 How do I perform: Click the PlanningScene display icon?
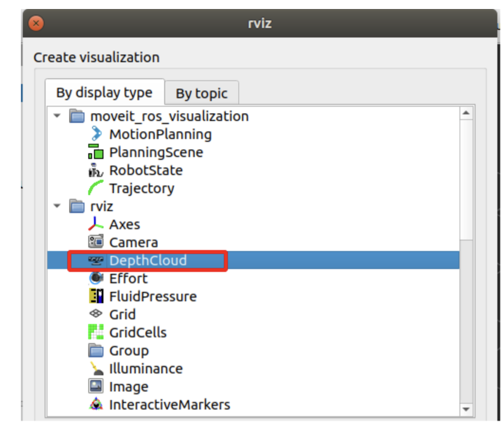point(96,152)
